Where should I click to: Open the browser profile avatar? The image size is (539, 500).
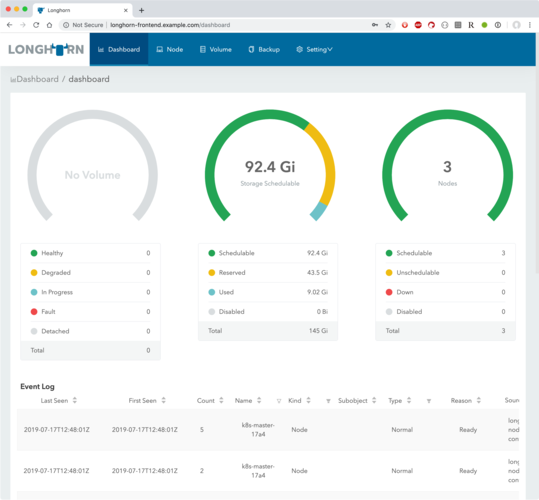point(516,25)
